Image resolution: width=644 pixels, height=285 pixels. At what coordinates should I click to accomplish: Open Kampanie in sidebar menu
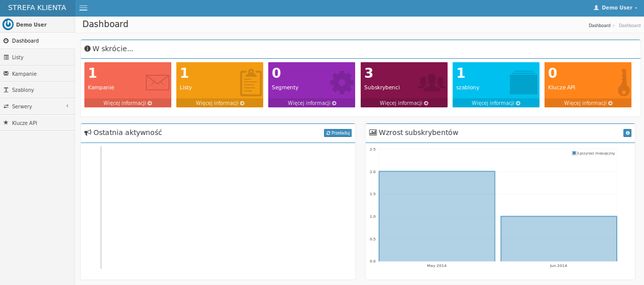tap(38, 74)
